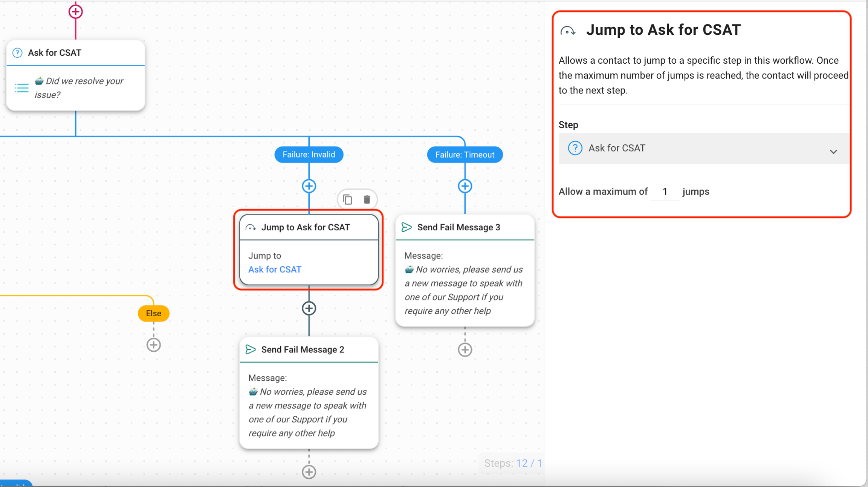
Task: Click the trash icon to delete the Jump step
Action: [367, 199]
